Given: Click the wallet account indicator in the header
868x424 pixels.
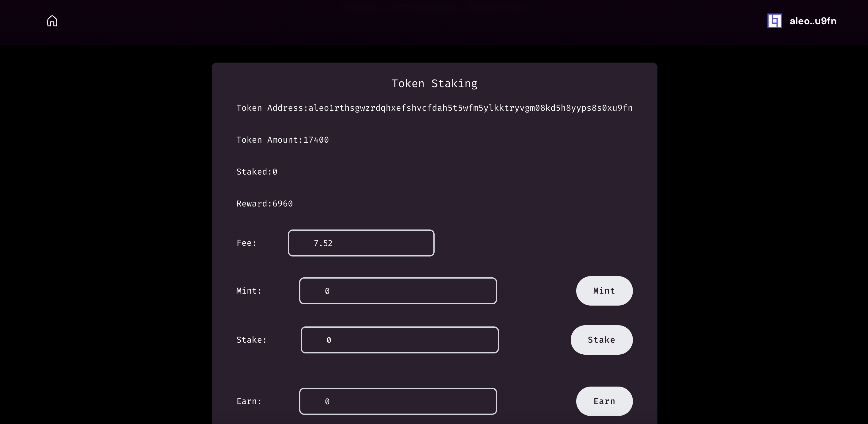Looking at the screenshot, I should click(813, 21).
